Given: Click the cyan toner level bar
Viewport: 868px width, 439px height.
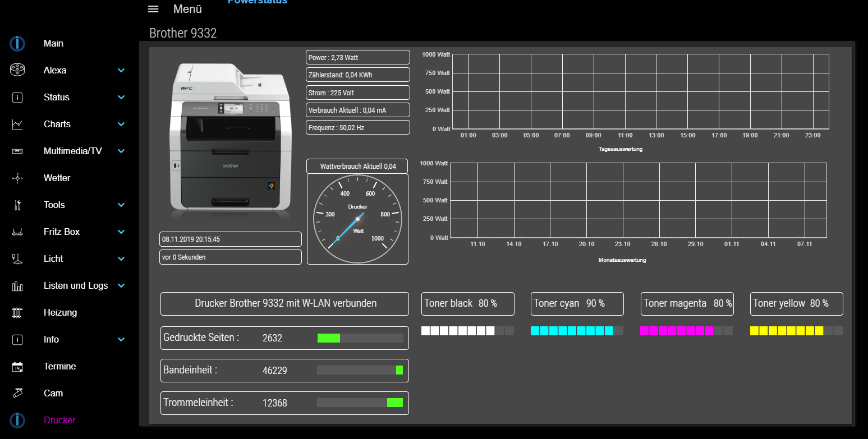Looking at the screenshot, I should pyautogui.click(x=577, y=331).
